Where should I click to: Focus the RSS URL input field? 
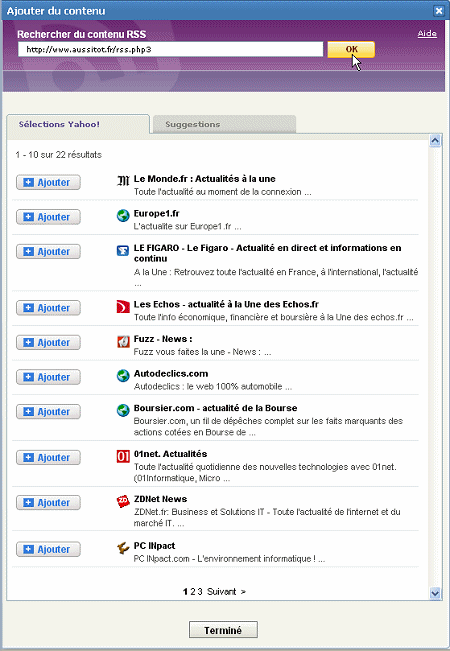pyautogui.click(x=170, y=49)
